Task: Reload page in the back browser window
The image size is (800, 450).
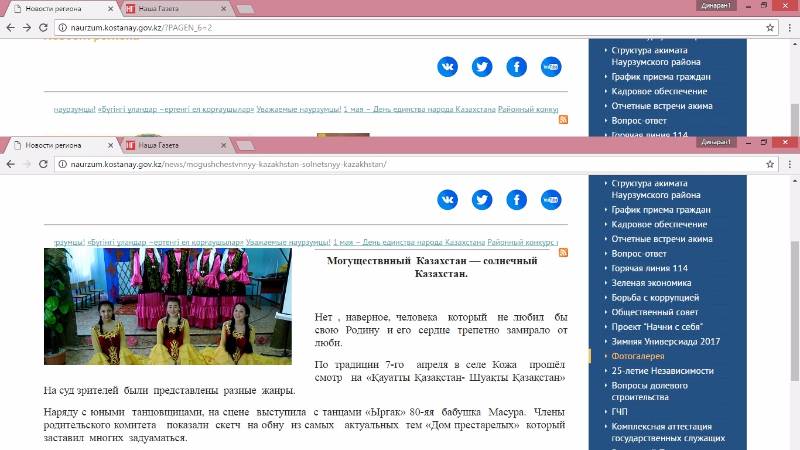Action: (43, 28)
